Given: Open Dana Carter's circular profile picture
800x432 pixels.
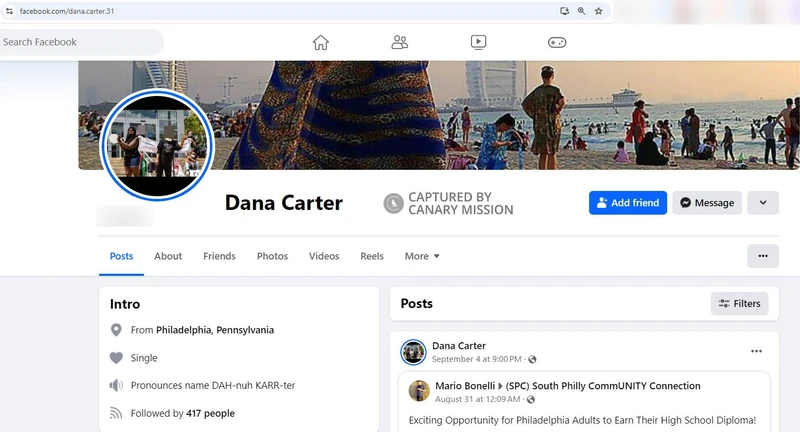Looking at the screenshot, I should pyautogui.click(x=157, y=145).
